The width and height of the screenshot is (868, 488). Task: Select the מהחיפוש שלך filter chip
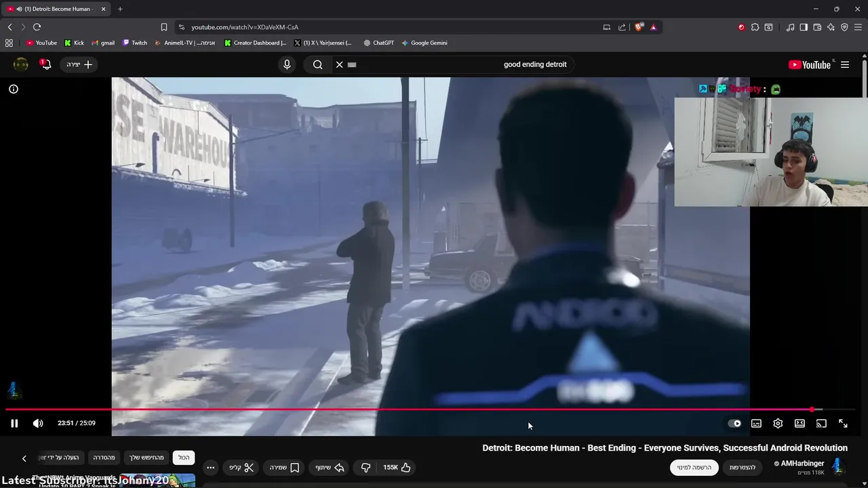147,457
